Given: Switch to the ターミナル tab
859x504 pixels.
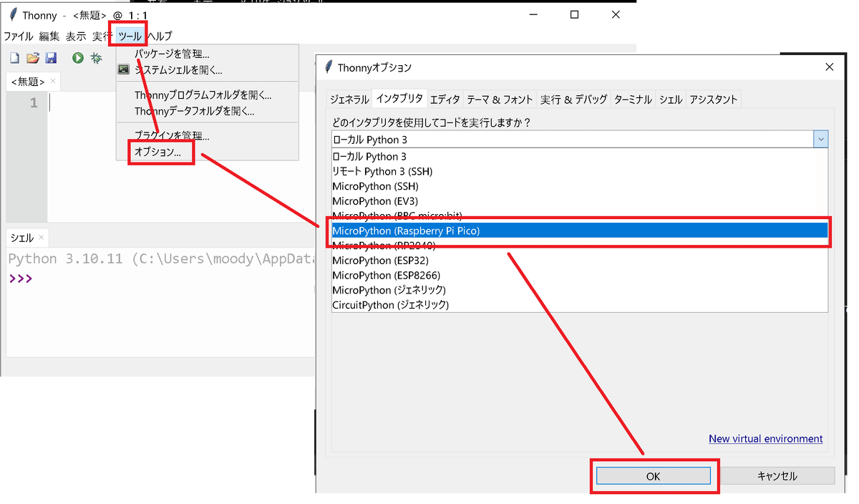Looking at the screenshot, I should pos(634,100).
